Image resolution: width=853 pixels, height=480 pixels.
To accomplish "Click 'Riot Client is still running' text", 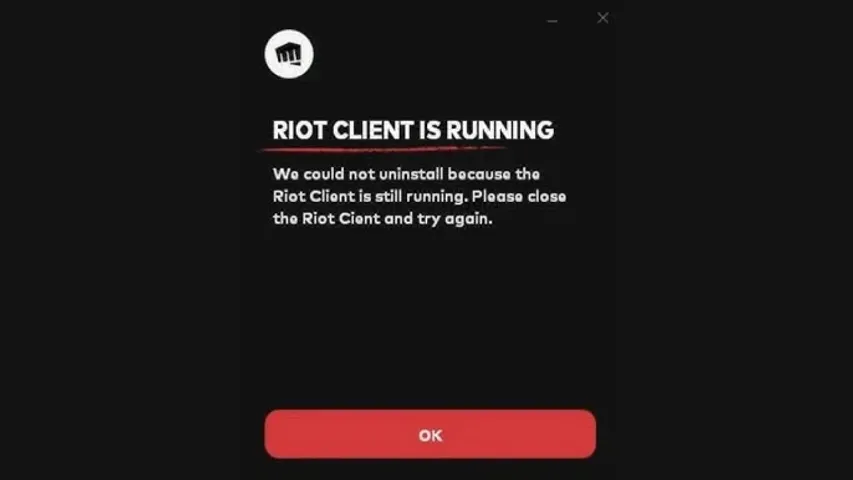I will 369,196.
